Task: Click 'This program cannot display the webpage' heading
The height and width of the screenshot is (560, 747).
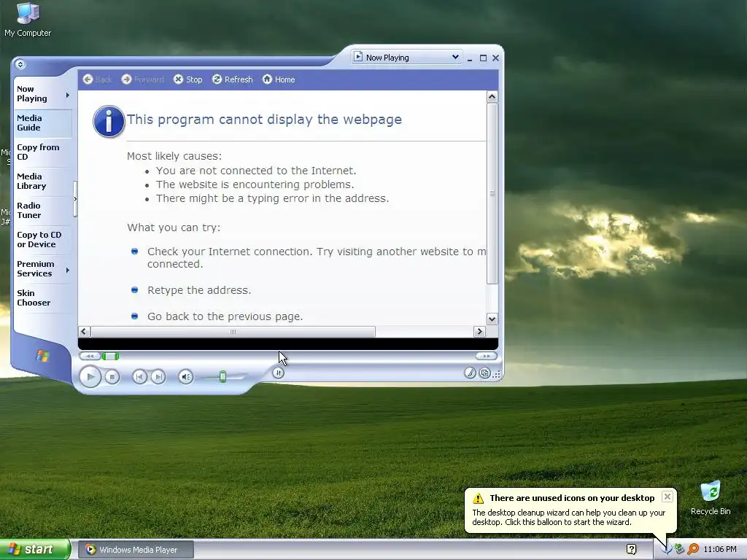Action: [x=264, y=119]
